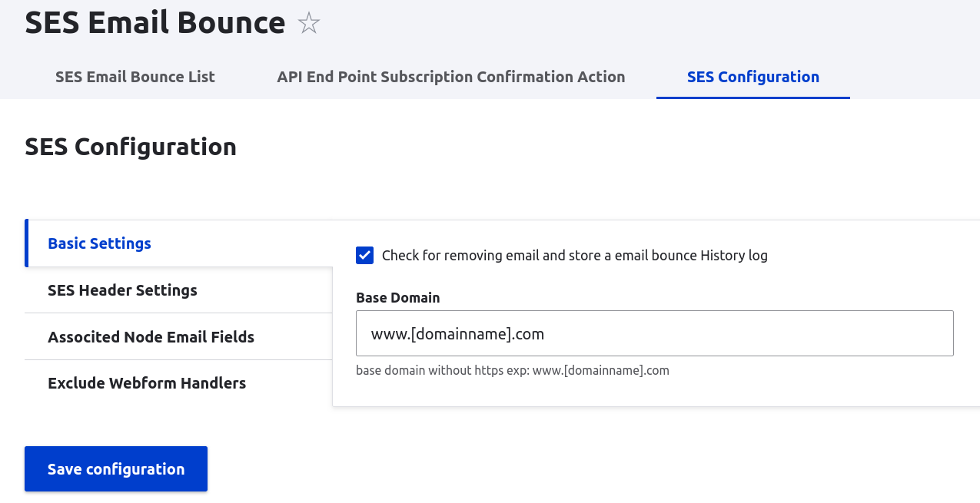Navigate to API End Point Subscription Confirmation settings
980x503 pixels.
[450, 77]
